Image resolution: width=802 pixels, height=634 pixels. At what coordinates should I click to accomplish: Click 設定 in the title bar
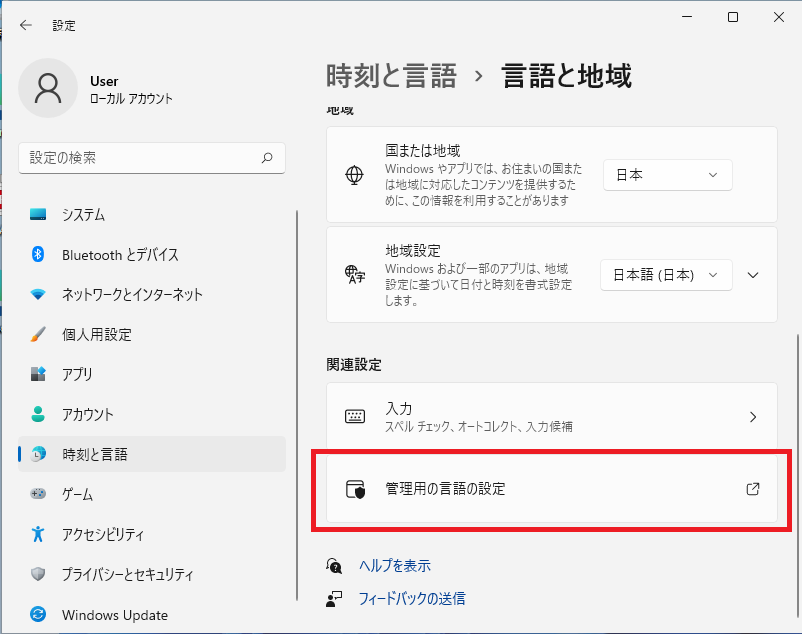coord(64,26)
